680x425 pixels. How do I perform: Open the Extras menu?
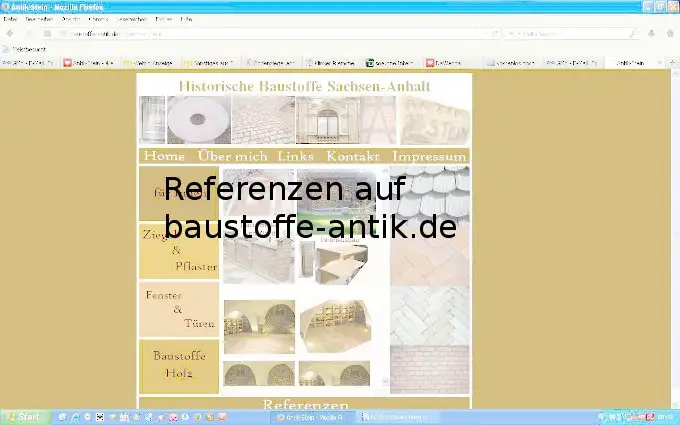pos(163,19)
